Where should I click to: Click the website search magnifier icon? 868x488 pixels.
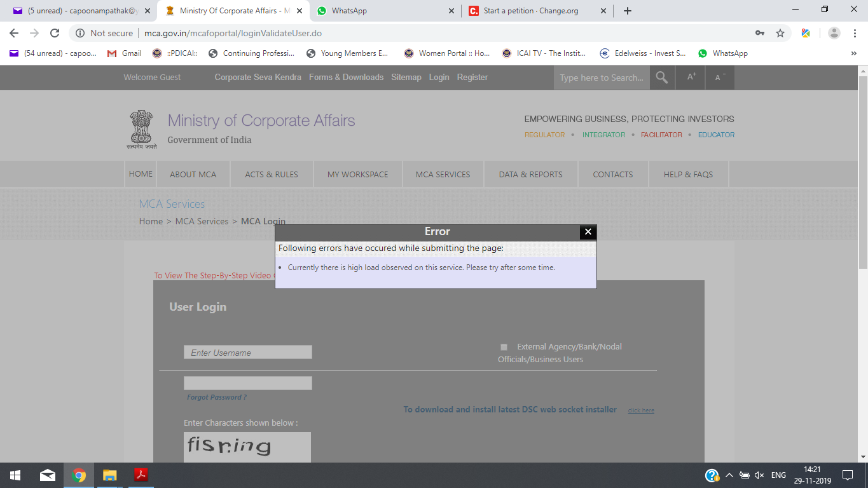point(662,78)
